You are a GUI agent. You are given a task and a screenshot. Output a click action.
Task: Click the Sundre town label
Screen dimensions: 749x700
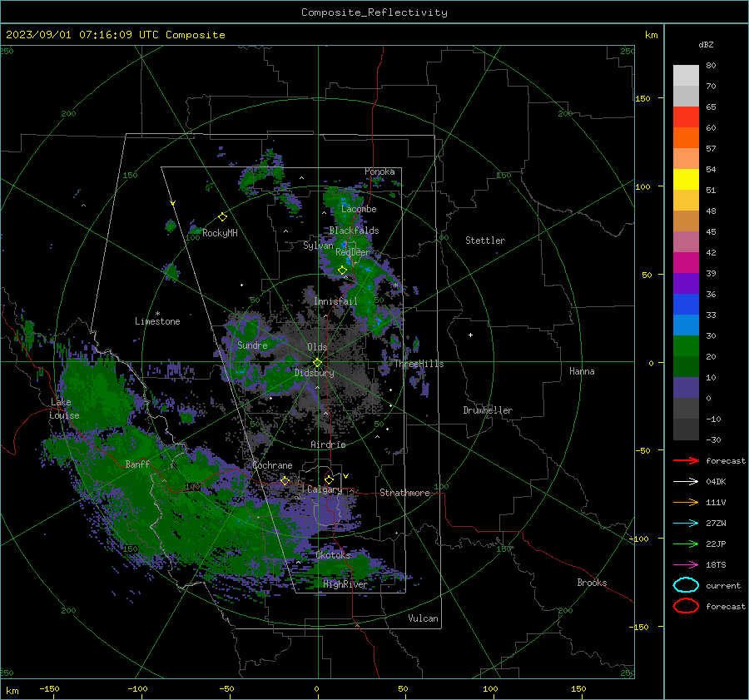click(252, 345)
